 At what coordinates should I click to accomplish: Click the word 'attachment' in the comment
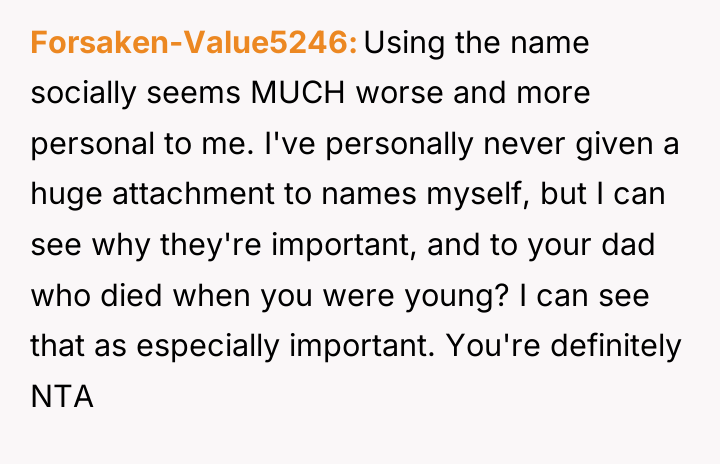193,193
